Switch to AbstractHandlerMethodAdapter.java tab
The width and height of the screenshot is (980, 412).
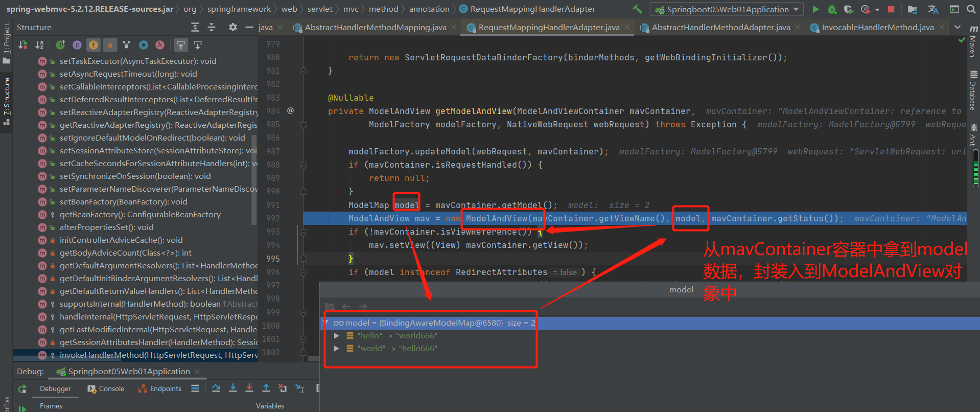720,27
